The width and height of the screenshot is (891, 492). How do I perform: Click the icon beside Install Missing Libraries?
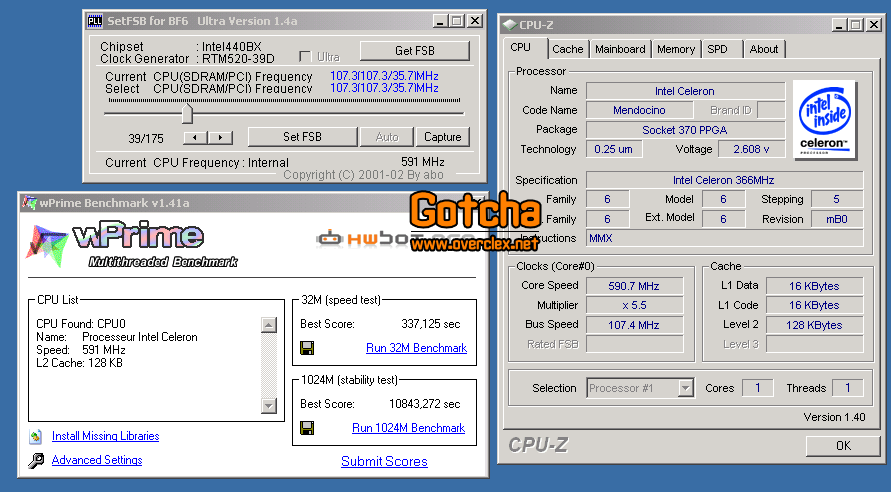pos(36,436)
